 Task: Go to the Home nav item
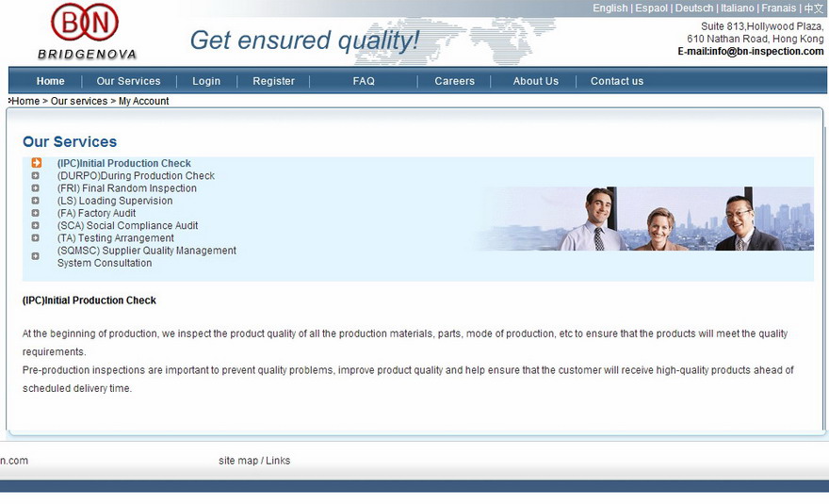click(50, 81)
